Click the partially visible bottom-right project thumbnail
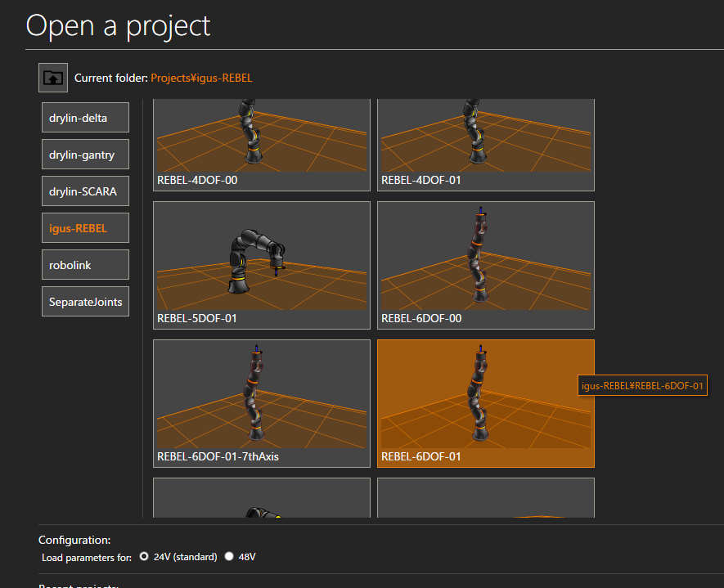This screenshot has width=724, height=588. [x=485, y=499]
